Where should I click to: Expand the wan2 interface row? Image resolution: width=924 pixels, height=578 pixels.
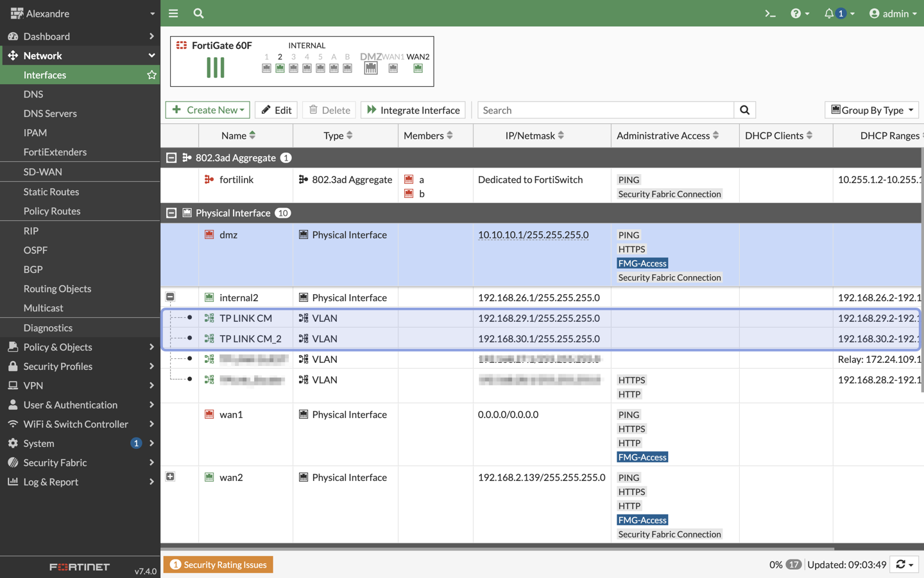[171, 476]
